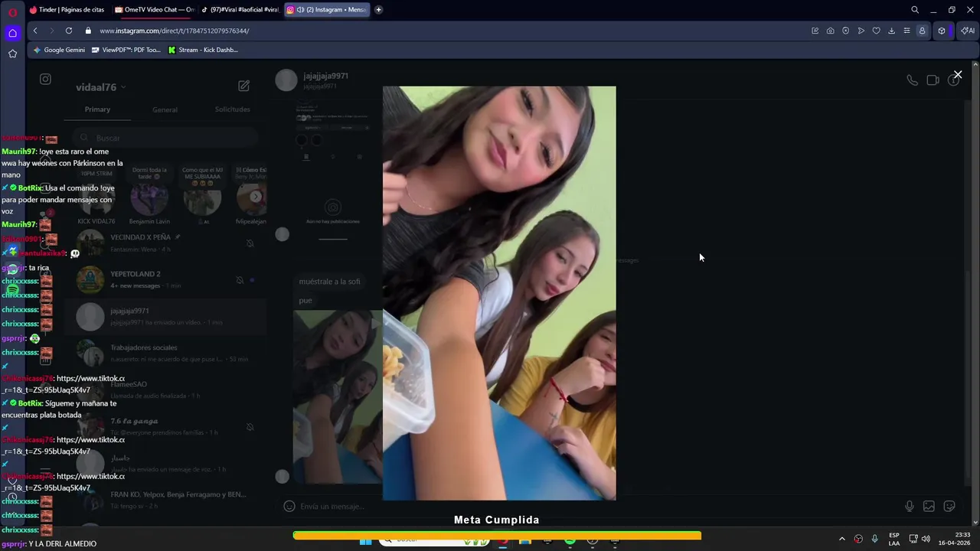Open the Opera profile account icon
The image size is (980, 551).
pyautogui.click(x=922, y=31)
